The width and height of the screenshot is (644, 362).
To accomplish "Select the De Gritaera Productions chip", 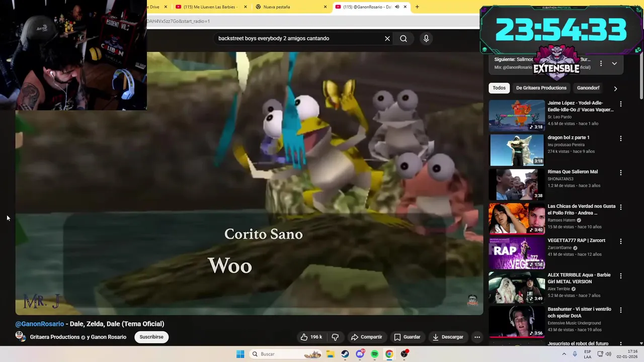I will coord(541,88).
